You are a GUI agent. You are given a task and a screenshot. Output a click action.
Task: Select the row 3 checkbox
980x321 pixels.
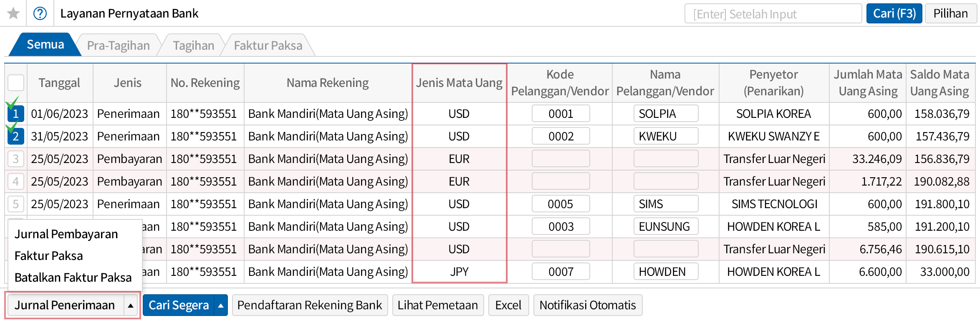[x=16, y=159]
